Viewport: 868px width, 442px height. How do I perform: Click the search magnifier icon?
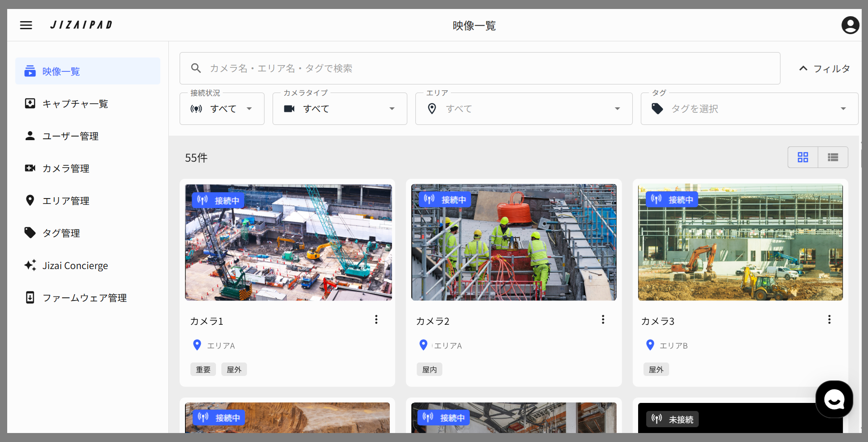(196, 68)
